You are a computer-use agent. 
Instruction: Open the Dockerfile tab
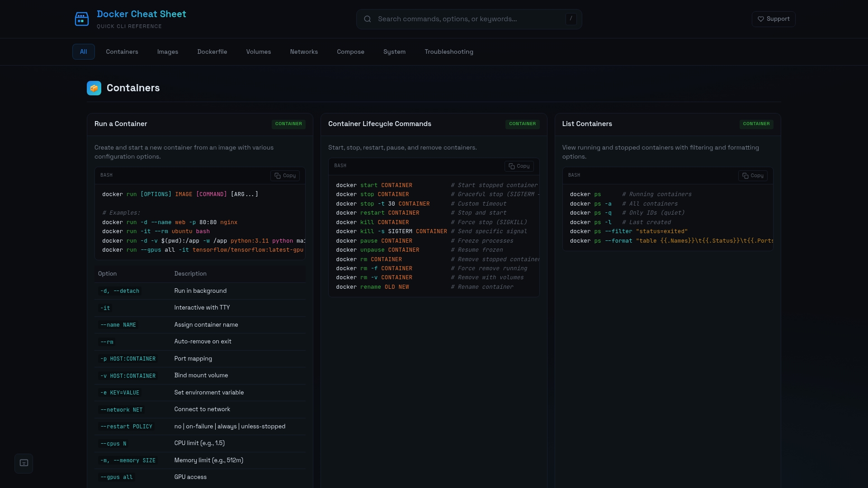212,52
